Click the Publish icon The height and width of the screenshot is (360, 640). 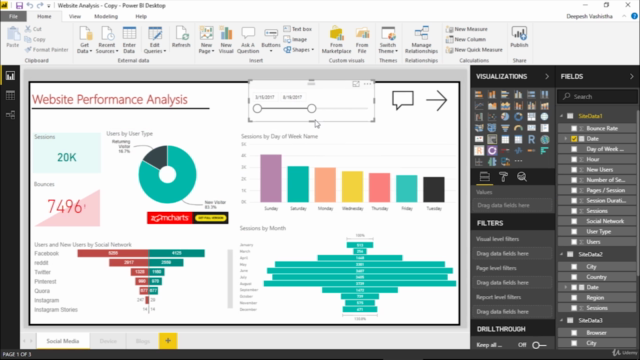coord(519,32)
